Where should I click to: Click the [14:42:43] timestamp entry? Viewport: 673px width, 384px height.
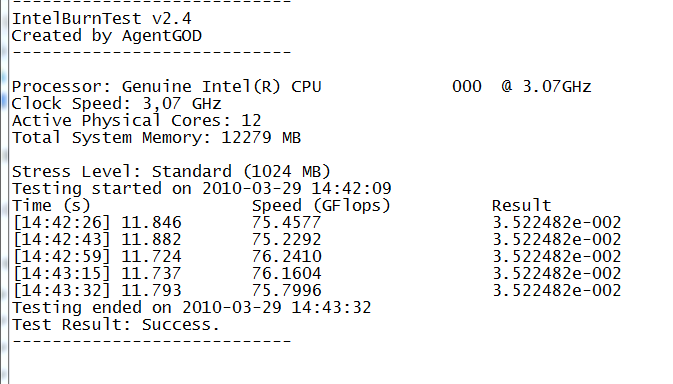[x=62, y=239]
